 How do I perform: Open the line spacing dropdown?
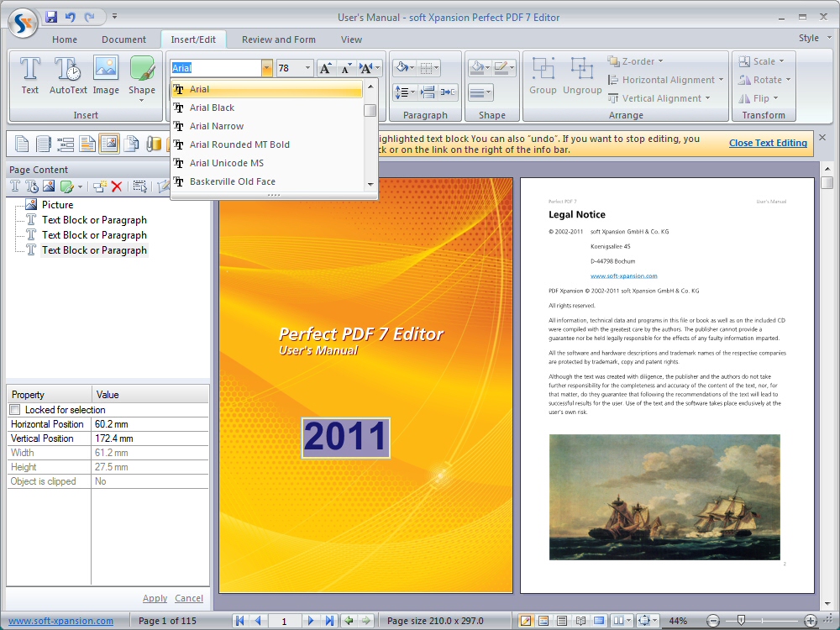(405, 92)
